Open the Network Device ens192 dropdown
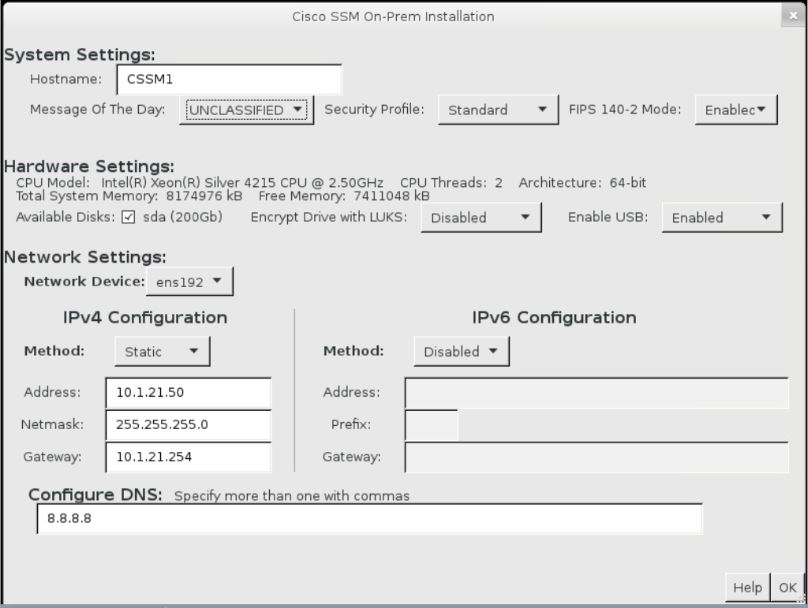Image resolution: width=808 pixels, height=608 pixels. tap(190, 282)
